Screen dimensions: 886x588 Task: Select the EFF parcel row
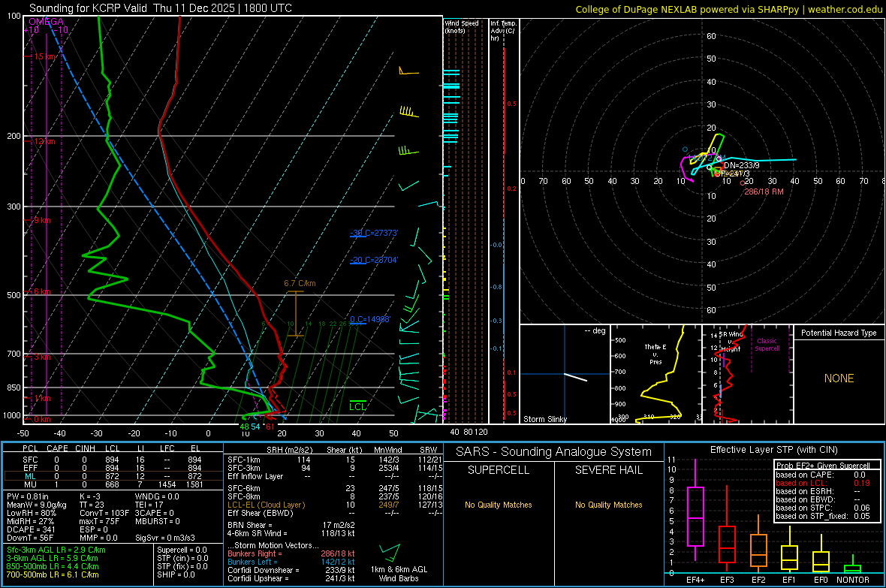click(x=113, y=468)
